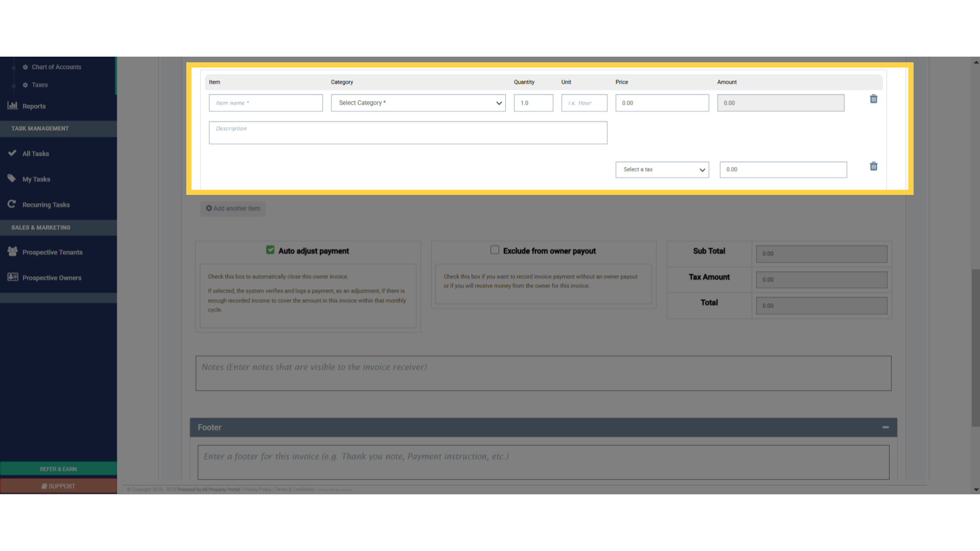The image size is (980, 551).
Task: Click the REFER & EARN button
Action: (58, 469)
